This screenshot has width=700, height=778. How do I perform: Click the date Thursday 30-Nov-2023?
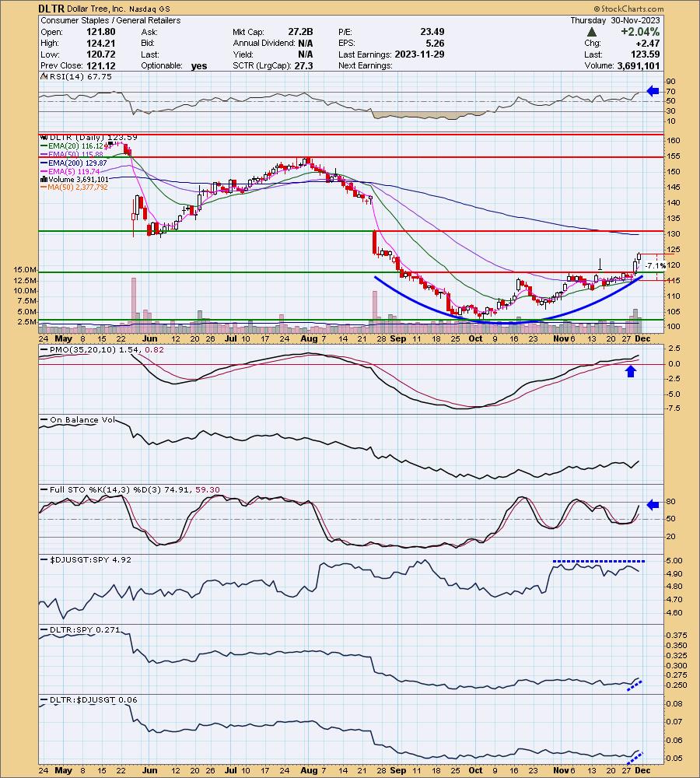(x=614, y=20)
